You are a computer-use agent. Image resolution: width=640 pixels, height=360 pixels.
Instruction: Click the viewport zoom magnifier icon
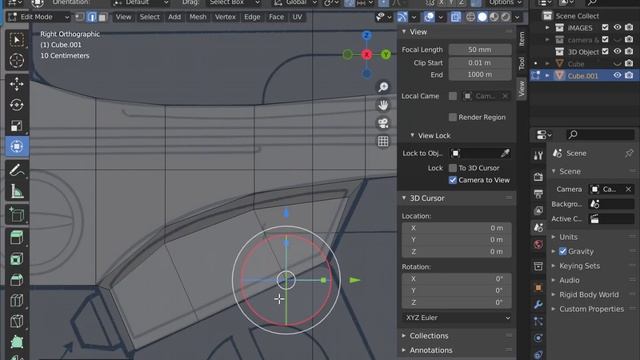point(383,87)
